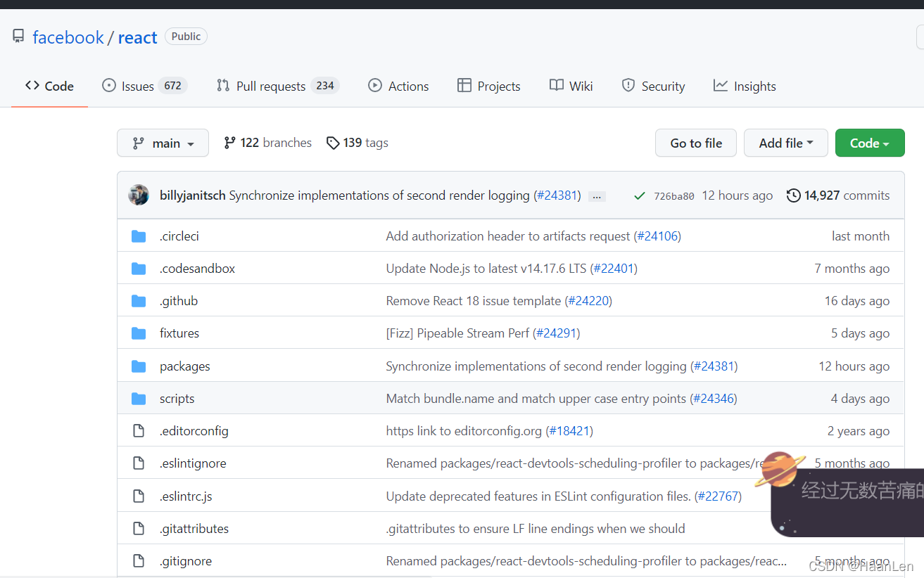Viewport: 924px width, 578px height.
Task: Expand the main branch dropdown
Action: [x=163, y=143]
